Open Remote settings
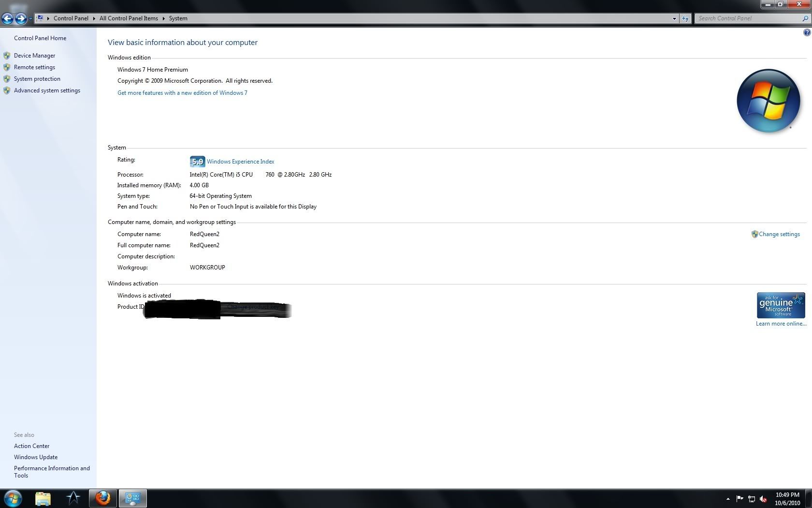The height and width of the screenshot is (508, 812). 34,67
